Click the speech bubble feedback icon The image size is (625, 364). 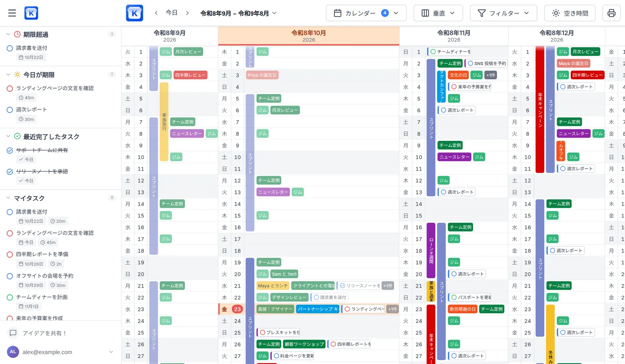[x=13, y=333]
